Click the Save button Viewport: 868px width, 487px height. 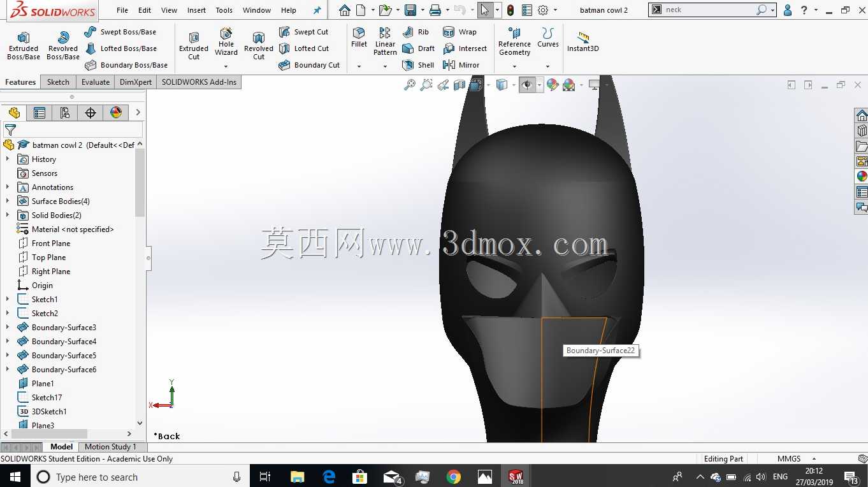pos(410,10)
